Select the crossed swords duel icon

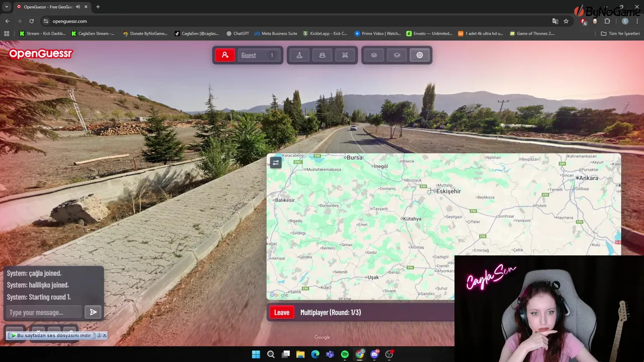point(345,55)
